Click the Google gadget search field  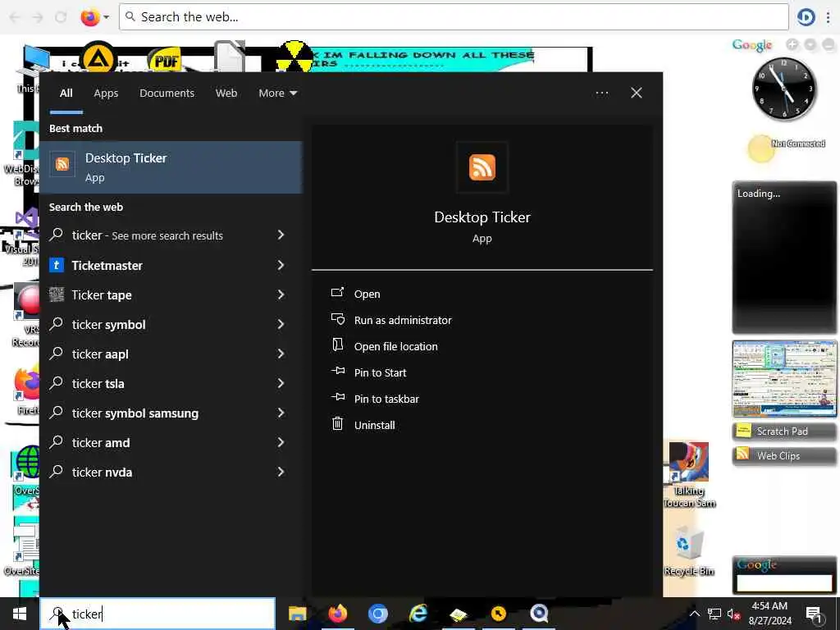pos(783,583)
